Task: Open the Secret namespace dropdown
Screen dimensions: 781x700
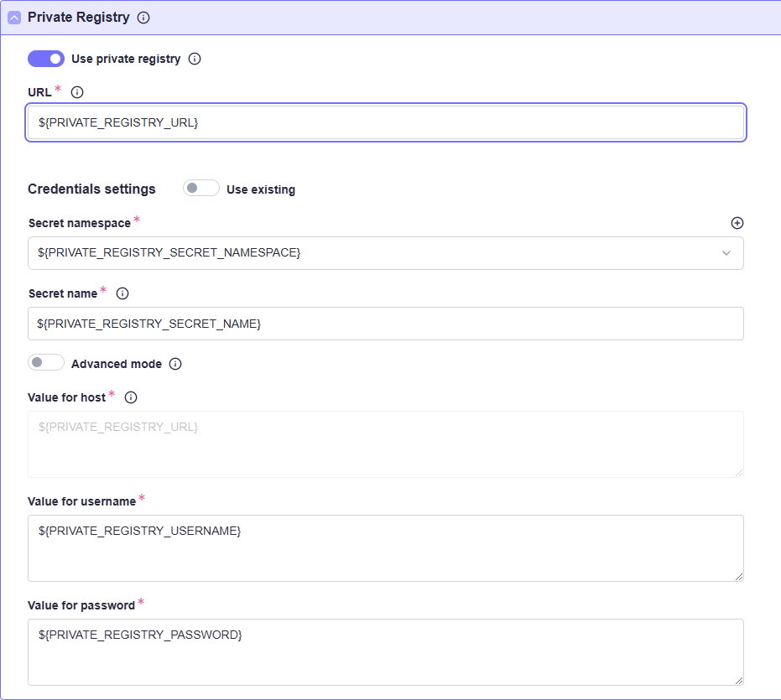Action: coord(385,253)
